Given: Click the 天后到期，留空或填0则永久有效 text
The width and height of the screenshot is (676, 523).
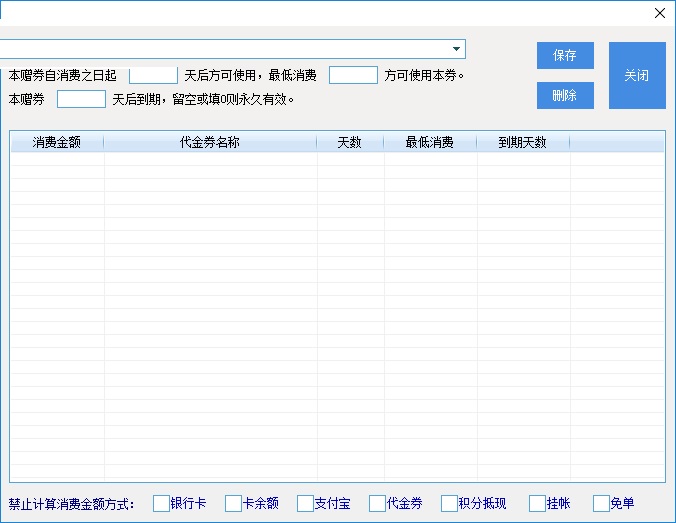Looking at the screenshot, I should coord(203,100).
